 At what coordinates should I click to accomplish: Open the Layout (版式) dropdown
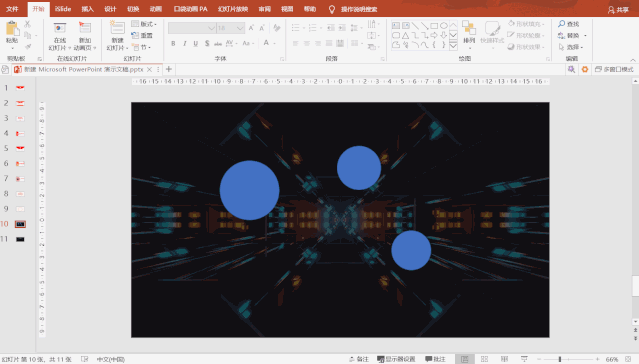[144, 24]
